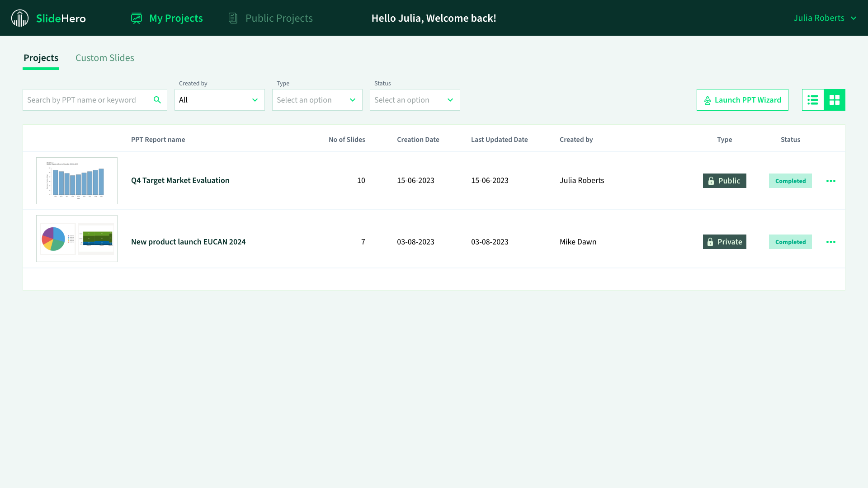The height and width of the screenshot is (488, 868).
Task: Open the Status filter dropdown
Action: click(415, 100)
